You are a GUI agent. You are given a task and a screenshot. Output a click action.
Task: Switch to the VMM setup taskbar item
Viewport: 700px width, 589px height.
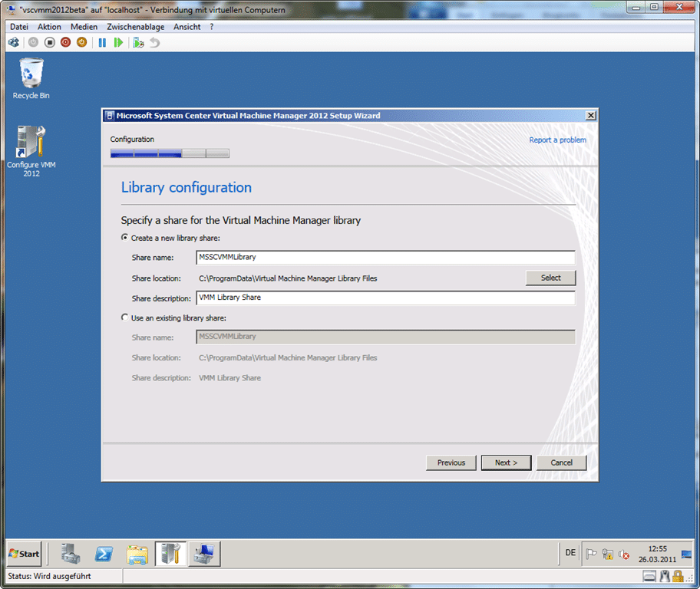(170, 554)
